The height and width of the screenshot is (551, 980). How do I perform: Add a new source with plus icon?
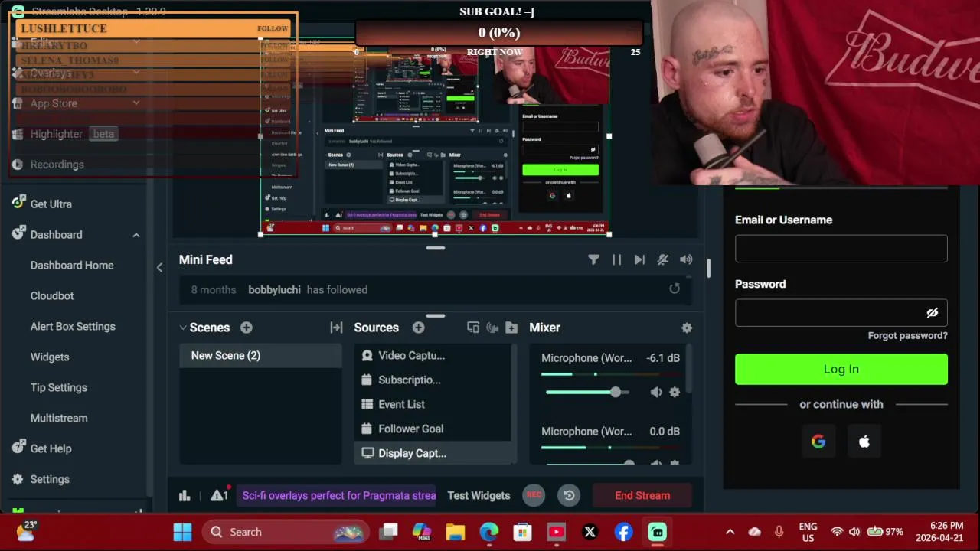[x=418, y=328]
